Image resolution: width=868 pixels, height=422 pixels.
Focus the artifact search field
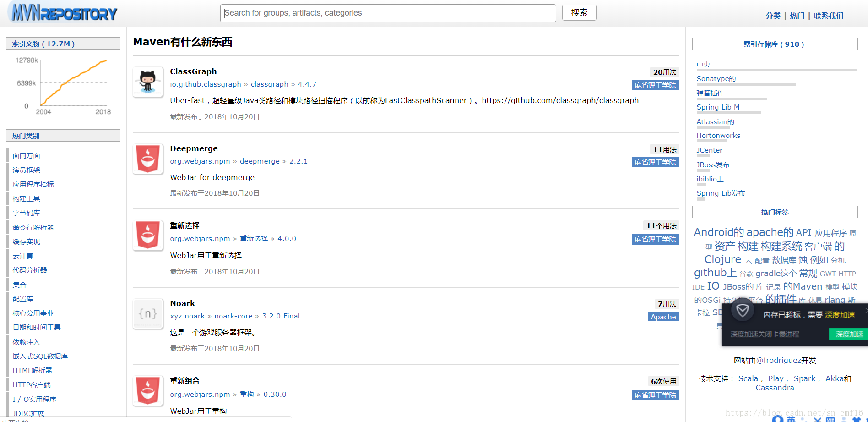[388, 13]
